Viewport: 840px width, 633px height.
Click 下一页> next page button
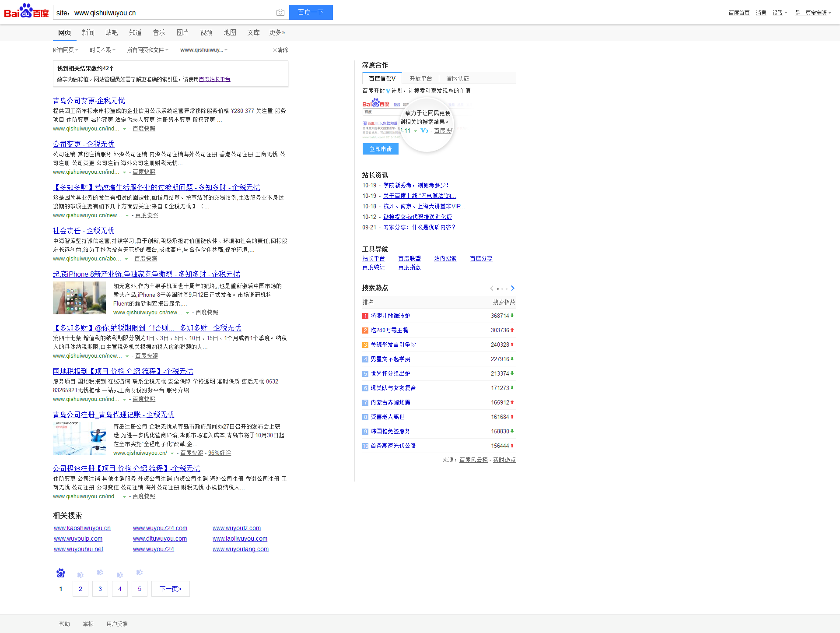171,589
